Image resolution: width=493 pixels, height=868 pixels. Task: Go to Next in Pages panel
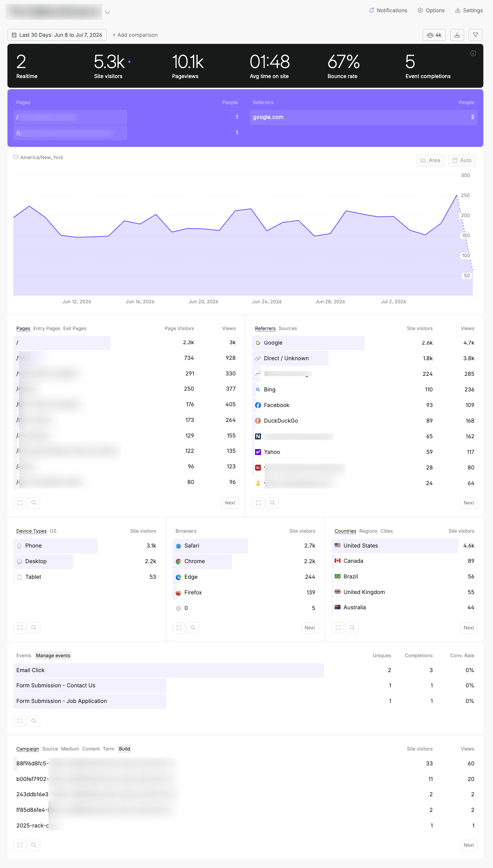click(x=230, y=503)
